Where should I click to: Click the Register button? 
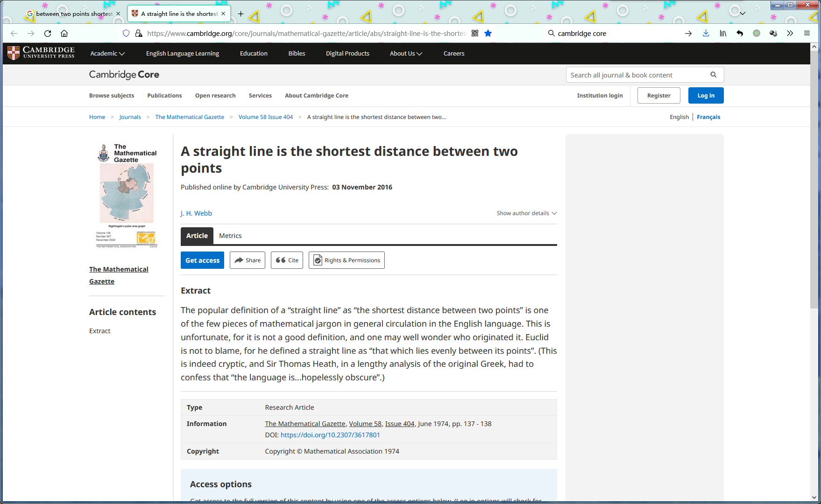pos(659,96)
